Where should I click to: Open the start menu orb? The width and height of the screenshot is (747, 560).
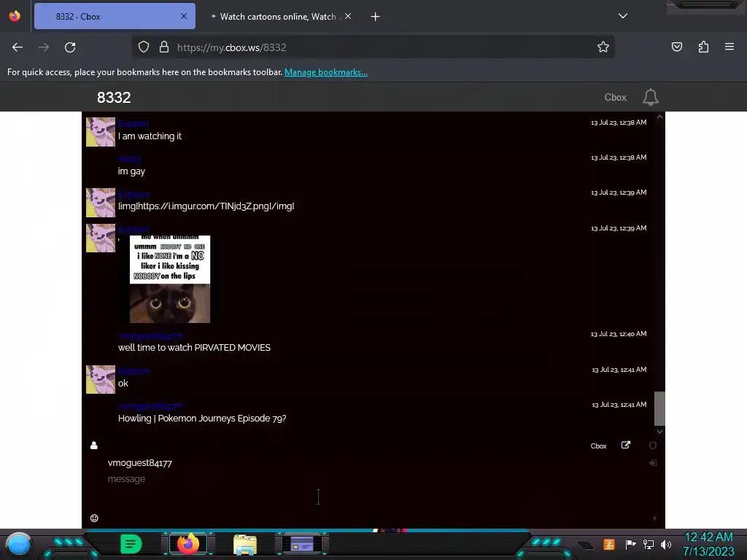pyautogui.click(x=19, y=544)
